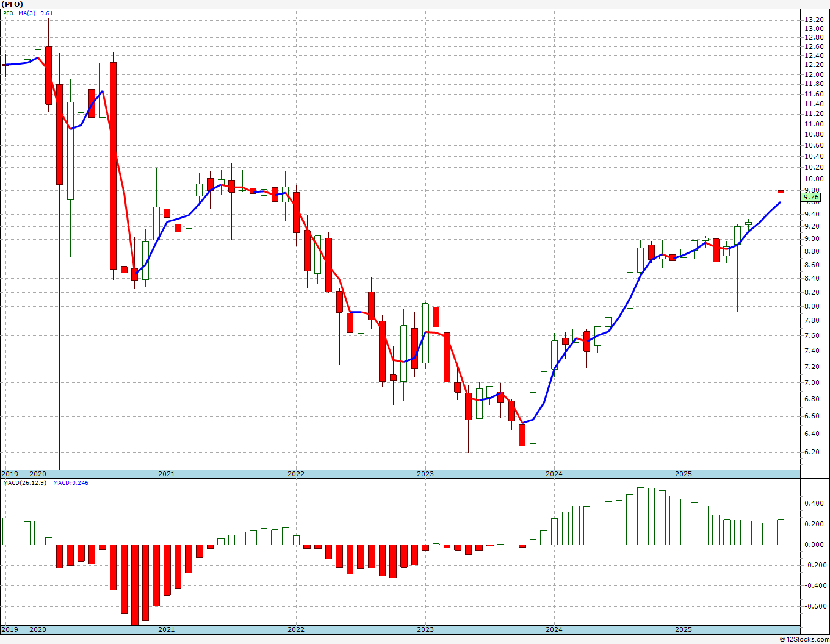Viewport: 830px width, 644px height.
Task: Click the 0.000 MACD axis label
Action: 815,545
